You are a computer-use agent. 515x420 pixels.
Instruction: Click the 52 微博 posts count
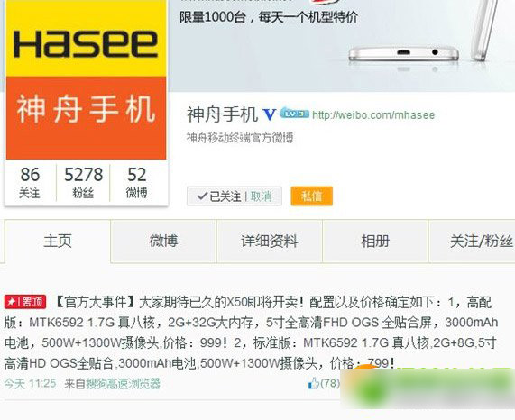click(136, 183)
